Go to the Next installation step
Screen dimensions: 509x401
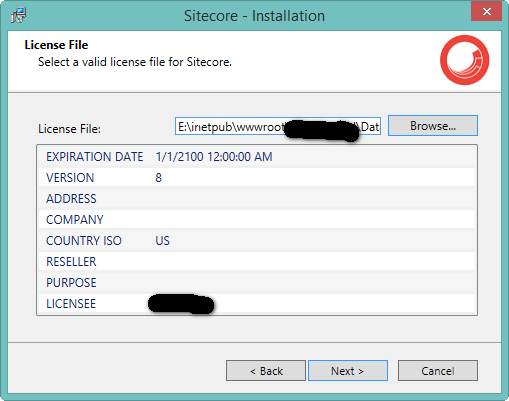[348, 370]
